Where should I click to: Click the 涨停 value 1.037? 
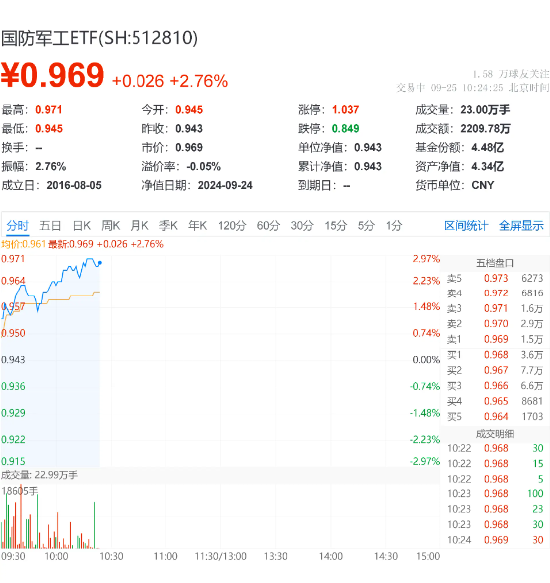(345, 110)
